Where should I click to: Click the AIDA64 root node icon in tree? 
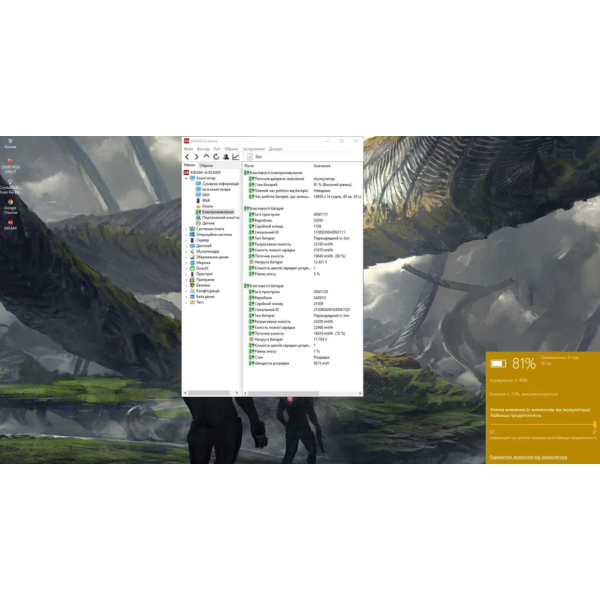[x=187, y=173]
